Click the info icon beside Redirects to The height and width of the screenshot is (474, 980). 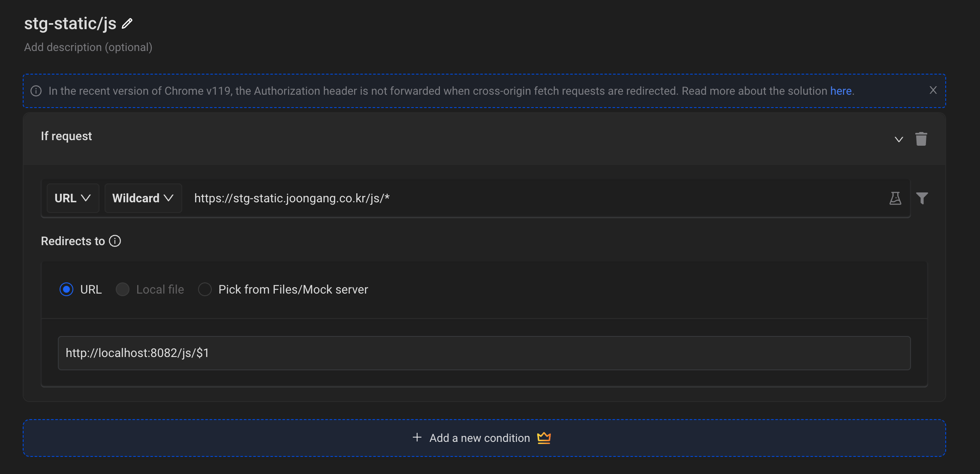[115, 241]
